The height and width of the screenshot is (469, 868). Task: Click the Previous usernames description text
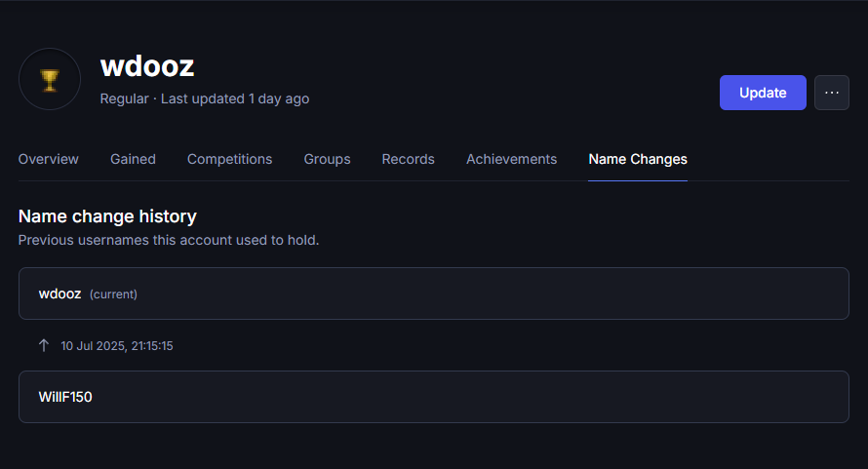(x=169, y=240)
